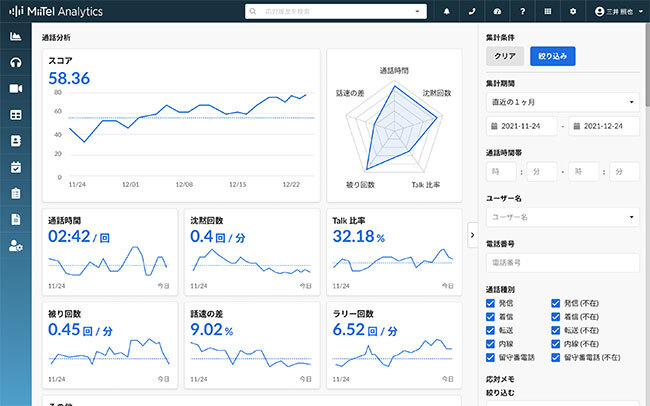Open the help question mark icon
Screen dimensions: 650x406
(522, 12)
